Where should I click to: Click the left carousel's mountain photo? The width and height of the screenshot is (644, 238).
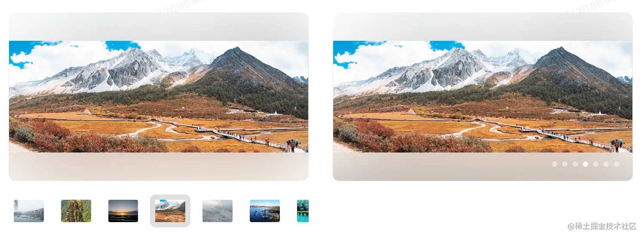click(159, 97)
